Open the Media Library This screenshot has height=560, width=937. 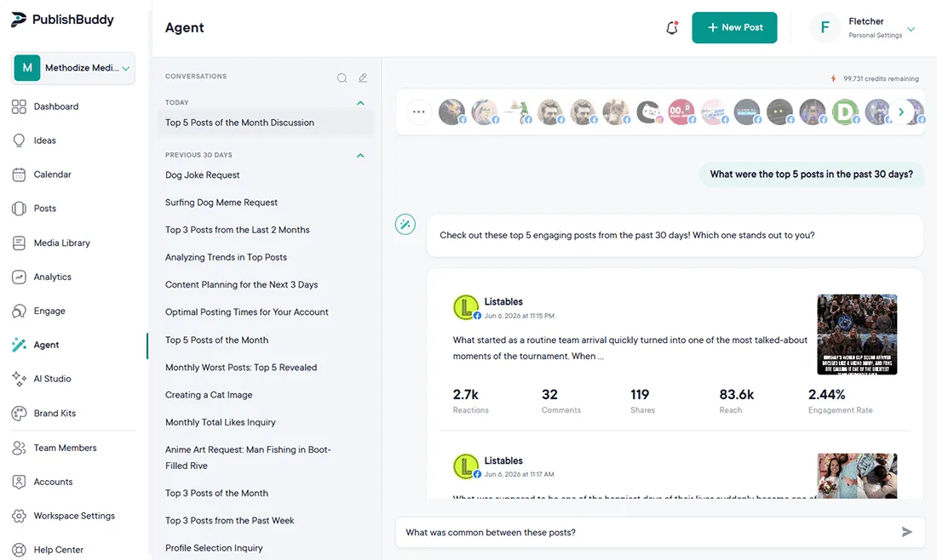(61, 243)
